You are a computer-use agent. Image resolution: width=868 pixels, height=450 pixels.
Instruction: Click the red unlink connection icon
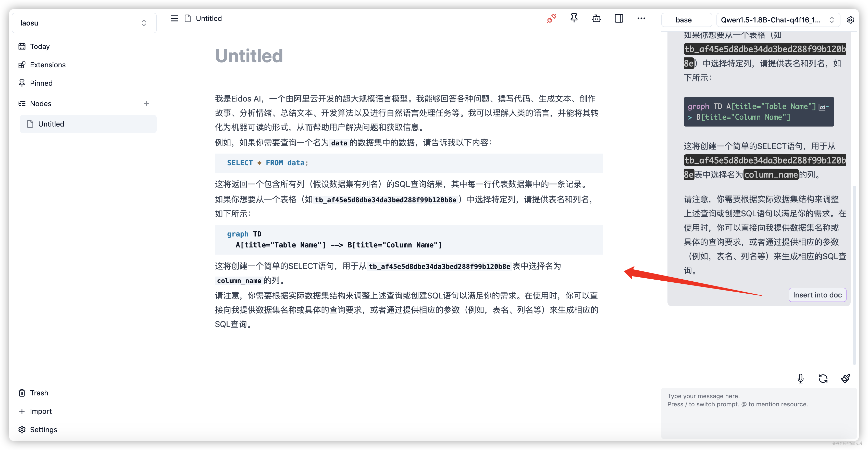[551, 19]
